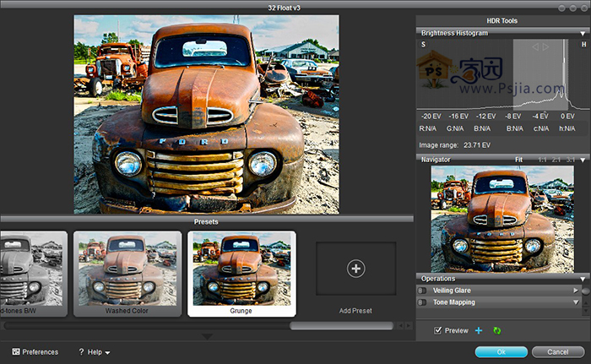The width and height of the screenshot is (591, 364).
Task: Select the Washed Color preset thumbnail
Action: click(127, 274)
